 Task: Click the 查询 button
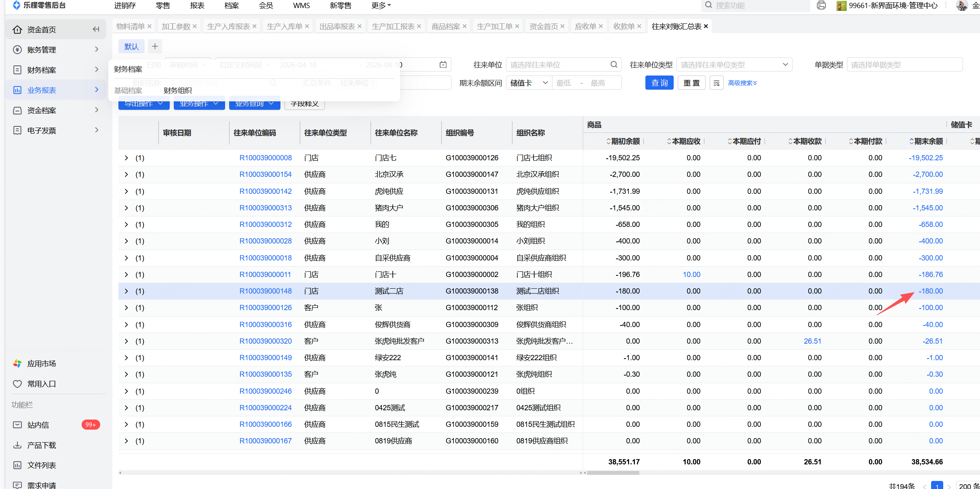point(659,83)
